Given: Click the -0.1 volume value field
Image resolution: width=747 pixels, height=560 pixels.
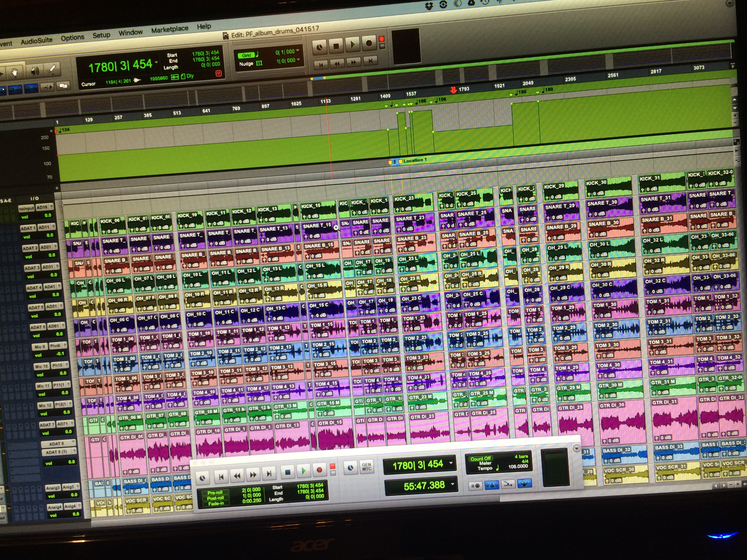Looking at the screenshot, I should (x=60, y=354).
